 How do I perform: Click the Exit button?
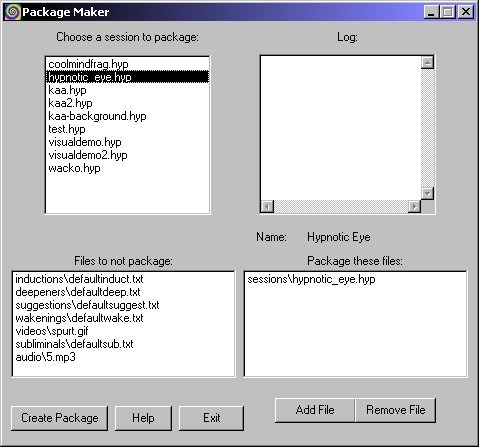(211, 418)
